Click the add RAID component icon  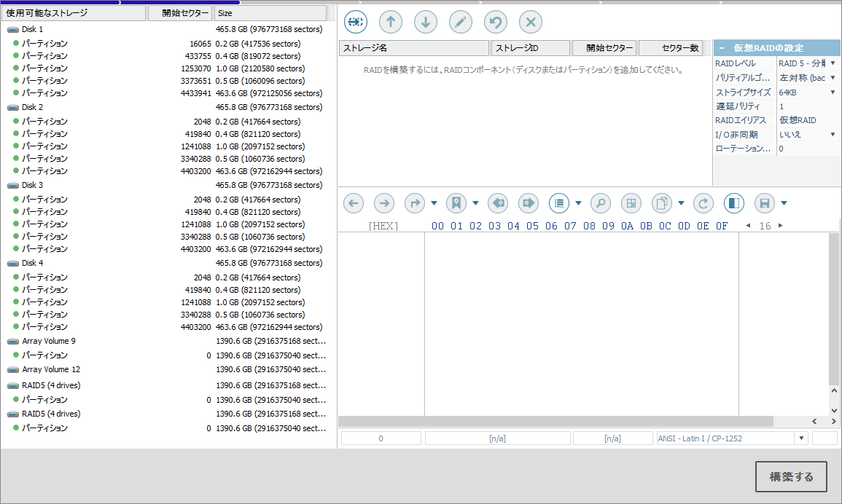tap(356, 22)
